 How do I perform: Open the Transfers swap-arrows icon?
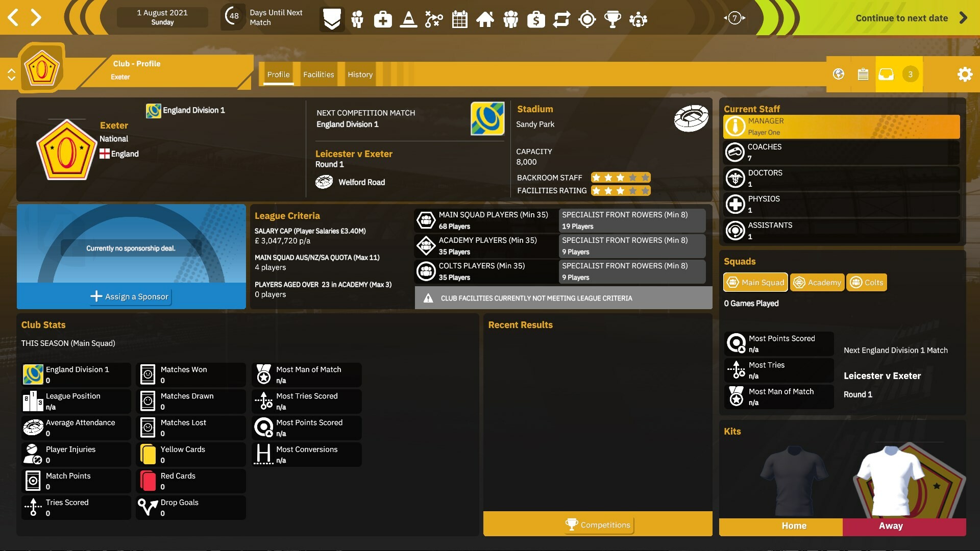tap(562, 19)
